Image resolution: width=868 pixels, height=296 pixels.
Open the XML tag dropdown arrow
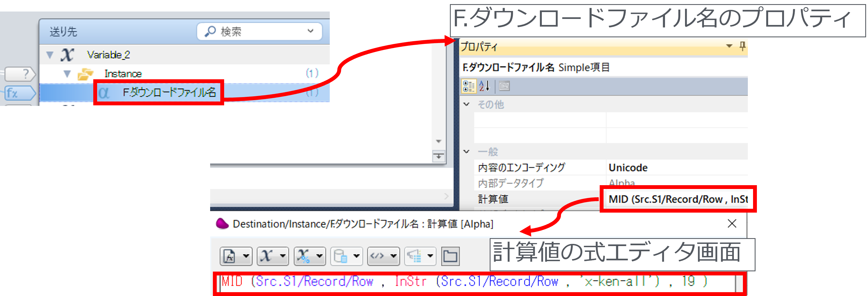point(393,256)
